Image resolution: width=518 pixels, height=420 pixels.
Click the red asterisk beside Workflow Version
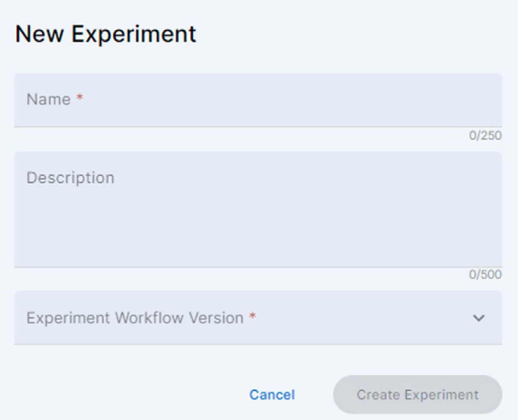coord(253,316)
